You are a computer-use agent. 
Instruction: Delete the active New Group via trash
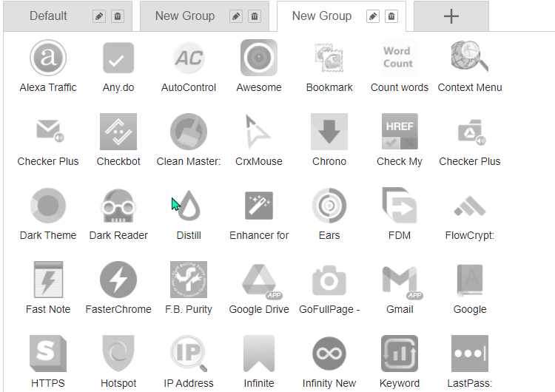coord(391,16)
